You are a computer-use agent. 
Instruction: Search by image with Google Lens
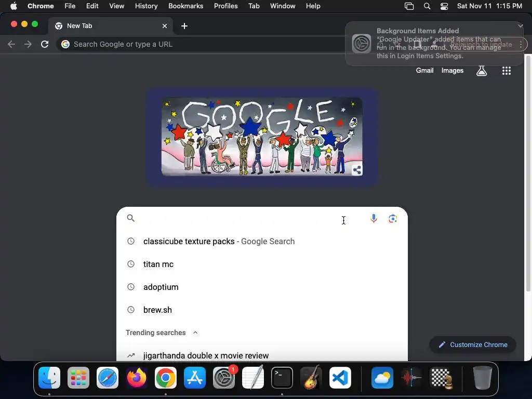click(393, 219)
